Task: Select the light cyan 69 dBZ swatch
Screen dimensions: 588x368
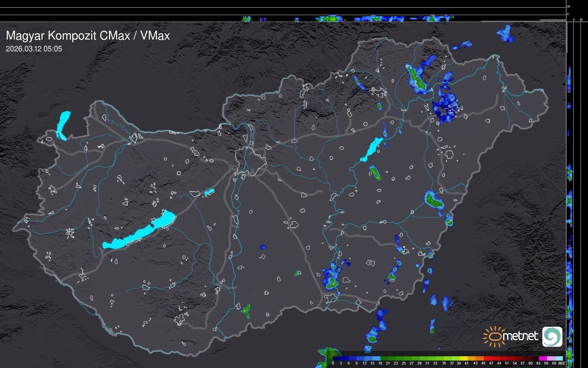Action: [559, 359]
